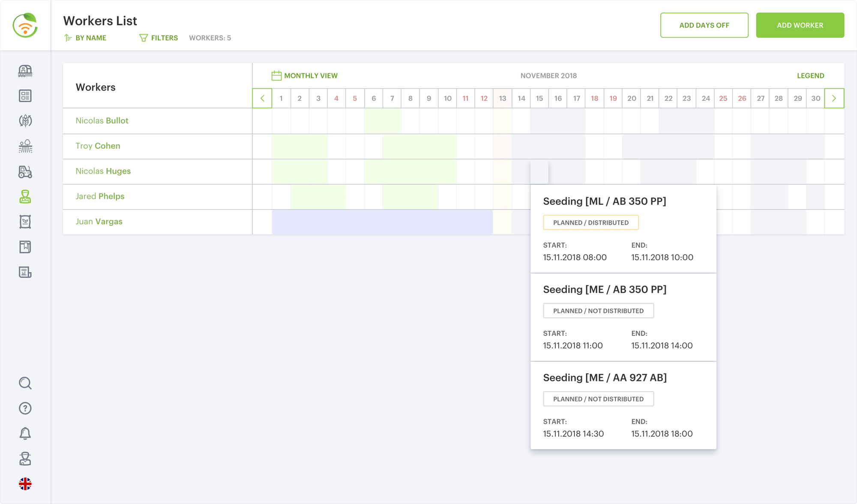The width and height of the screenshot is (857, 504).
Task: Open the notifications bell icon
Action: [x=25, y=433]
